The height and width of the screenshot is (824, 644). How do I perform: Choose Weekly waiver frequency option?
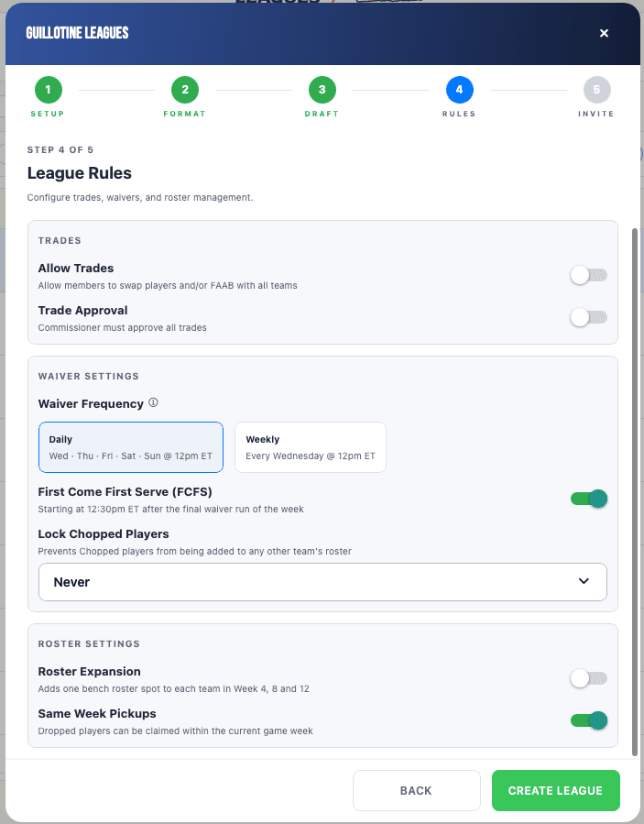click(311, 447)
